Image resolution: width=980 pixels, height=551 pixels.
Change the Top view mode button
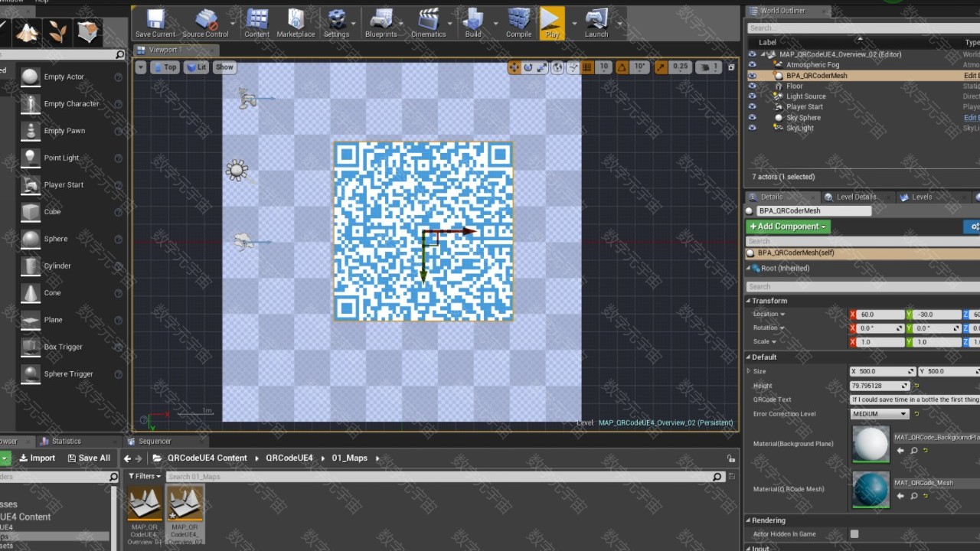tap(165, 67)
